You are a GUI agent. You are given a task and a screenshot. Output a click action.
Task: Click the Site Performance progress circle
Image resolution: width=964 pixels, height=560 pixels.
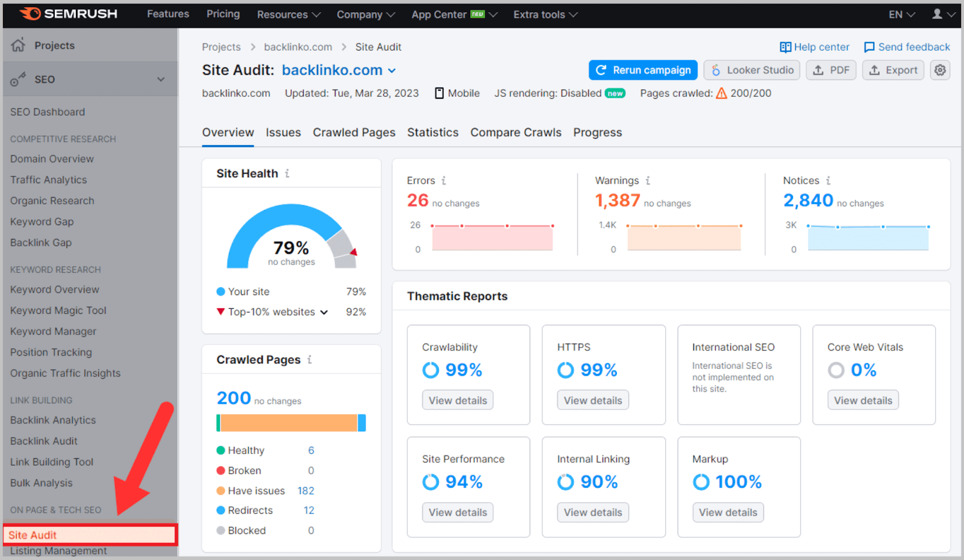point(431,482)
